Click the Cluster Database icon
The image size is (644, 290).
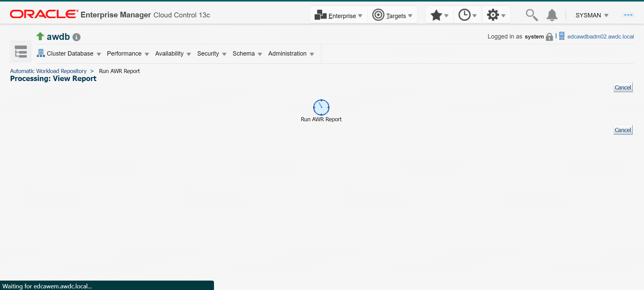(41, 53)
